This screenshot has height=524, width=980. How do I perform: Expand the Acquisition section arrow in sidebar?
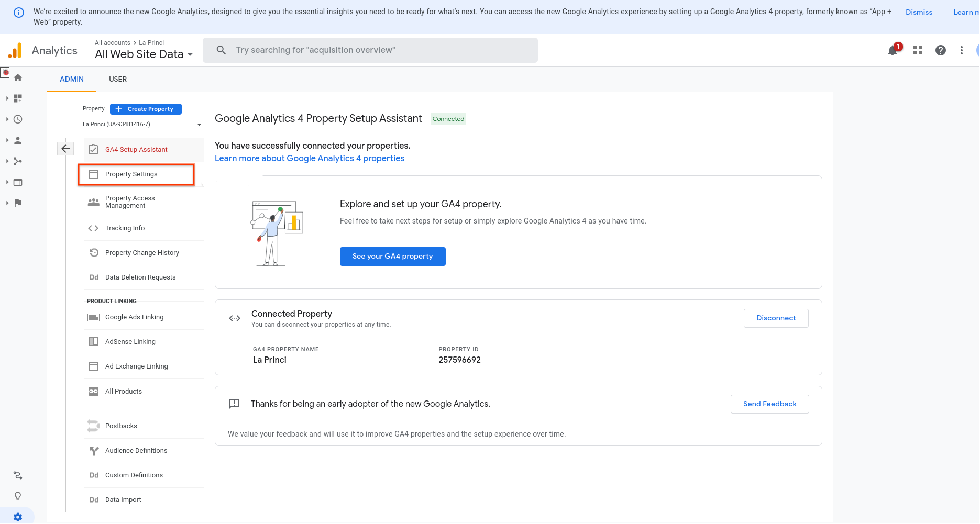(7, 161)
